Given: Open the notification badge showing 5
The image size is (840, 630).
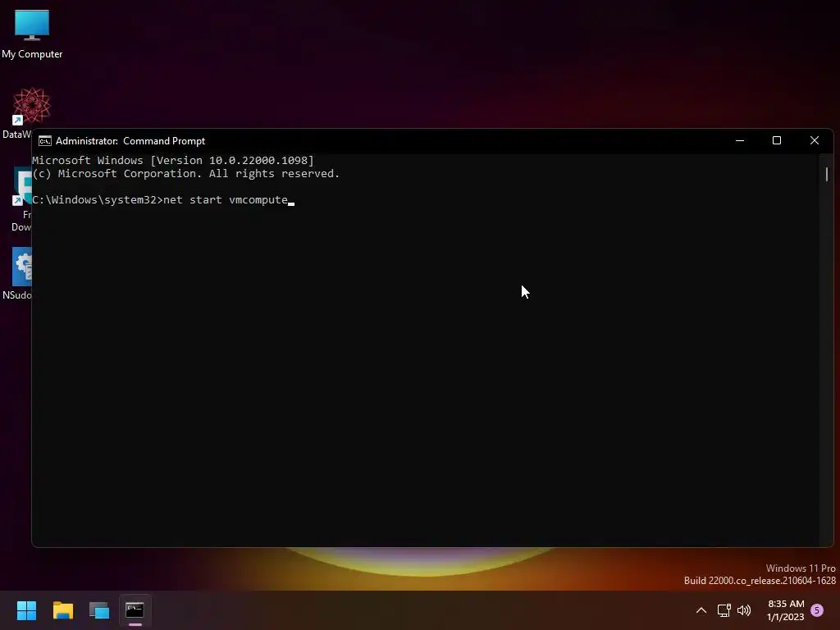Looking at the screenshot, I should 817,610.
